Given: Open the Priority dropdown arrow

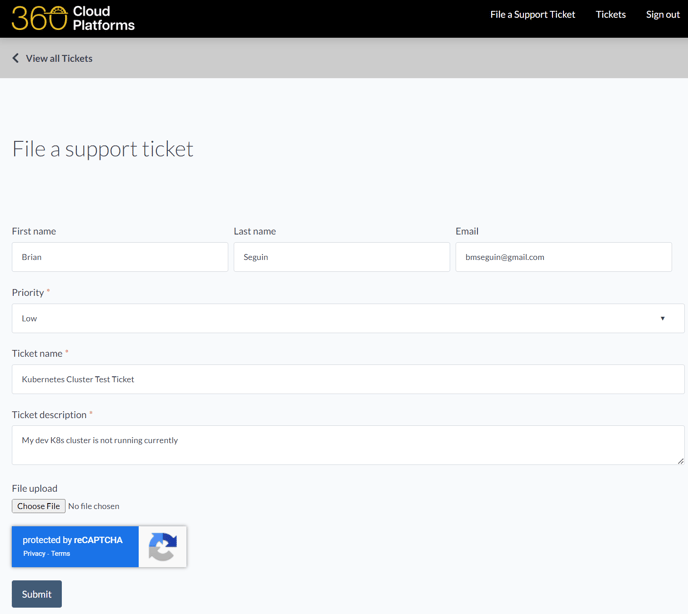Looking at the screenshot, I should tap(662, 319).
